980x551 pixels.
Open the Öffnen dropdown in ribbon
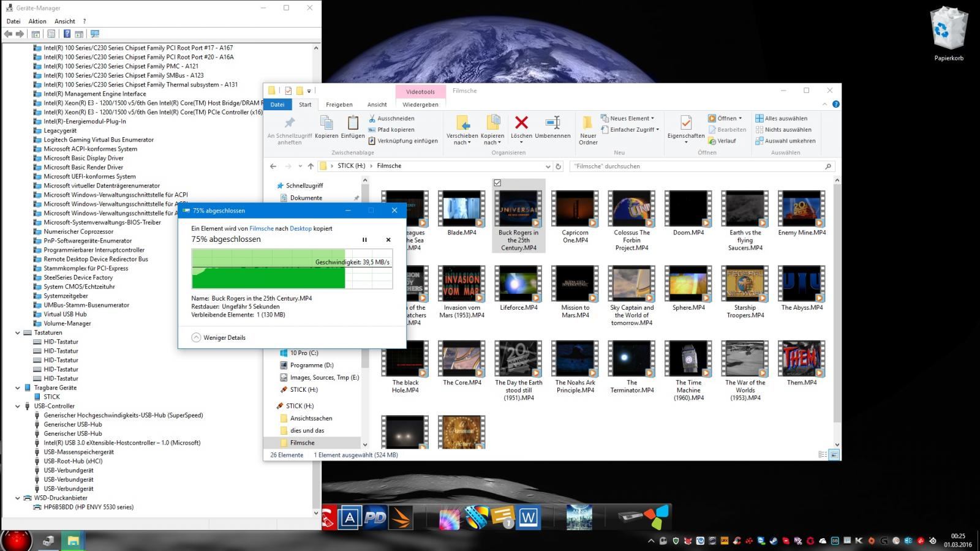pos(725,118)
